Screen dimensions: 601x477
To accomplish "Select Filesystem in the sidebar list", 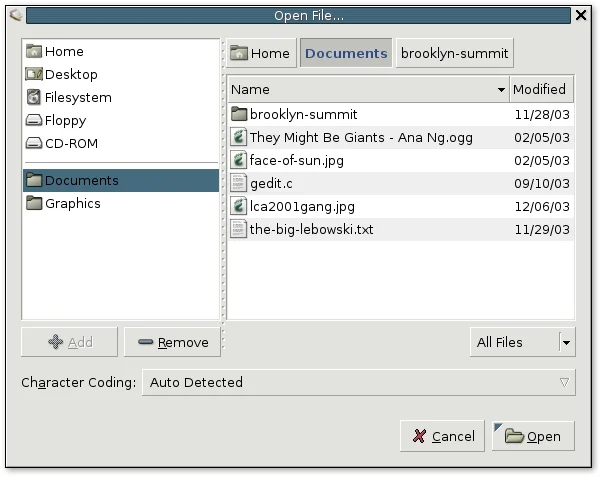I will (121, 97).
